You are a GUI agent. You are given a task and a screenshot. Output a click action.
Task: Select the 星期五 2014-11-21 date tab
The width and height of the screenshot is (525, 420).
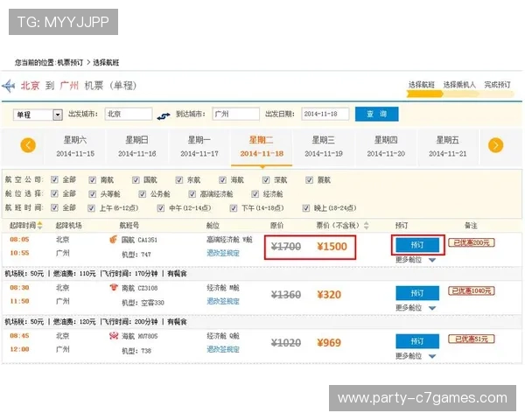coord(448,147)
